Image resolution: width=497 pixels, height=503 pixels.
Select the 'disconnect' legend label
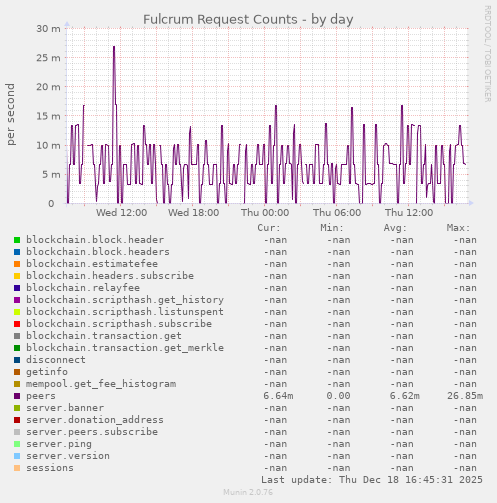(x=56, y=360)
